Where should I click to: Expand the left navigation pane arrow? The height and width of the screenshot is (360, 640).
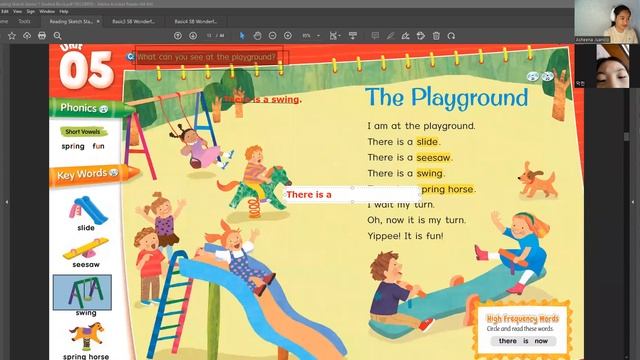click(6, 202)
